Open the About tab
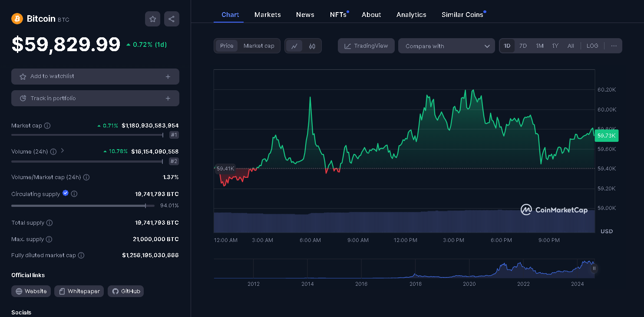The height and width of the screenshot is (317, 644). [371, 15]
